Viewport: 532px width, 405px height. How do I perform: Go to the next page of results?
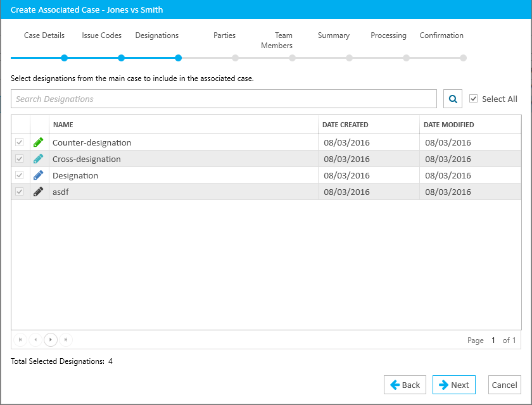click(51, 340)
